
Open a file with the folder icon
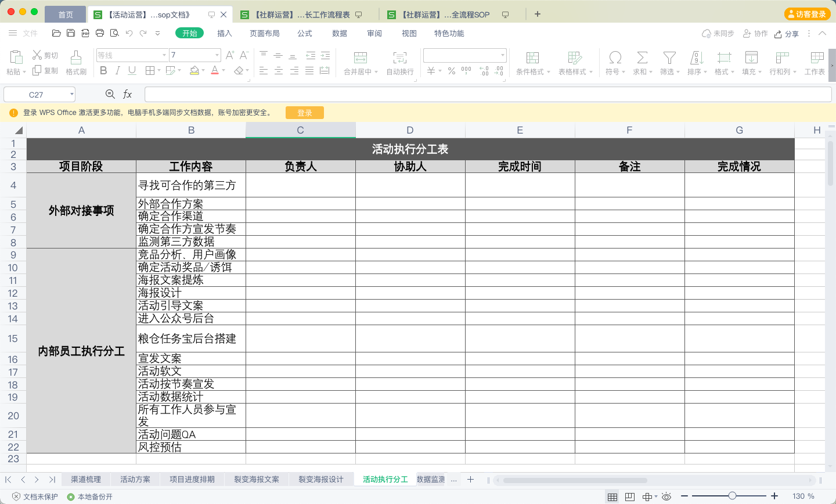pyautogui.click(x=56, y=33)
